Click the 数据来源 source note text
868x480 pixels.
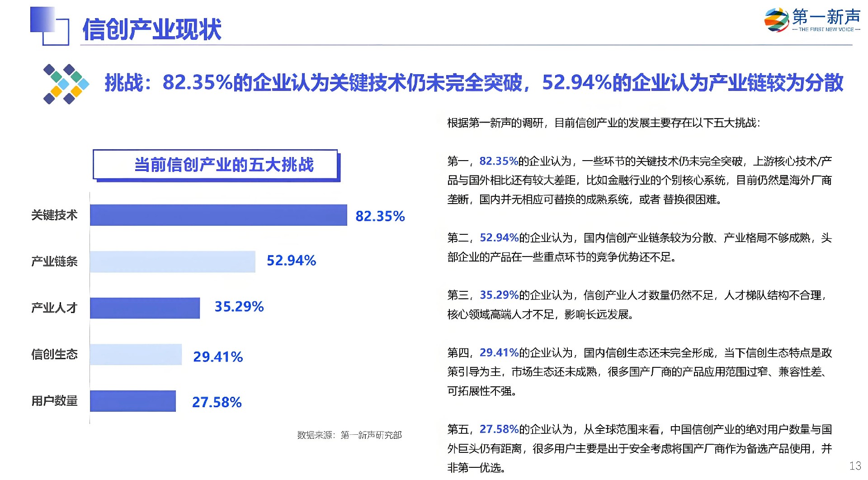pyautogui.click(x=349, y=435)
